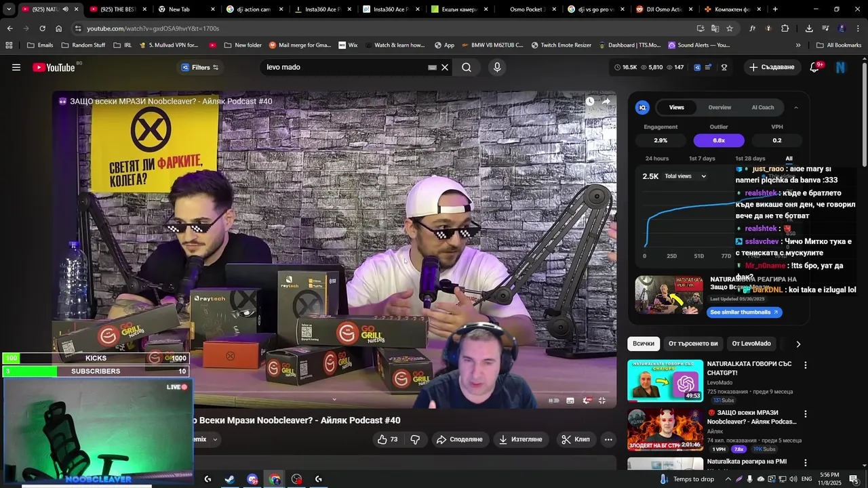Toggle autoplay switch in the player
868x488 pixels.
tap(554, 401)
